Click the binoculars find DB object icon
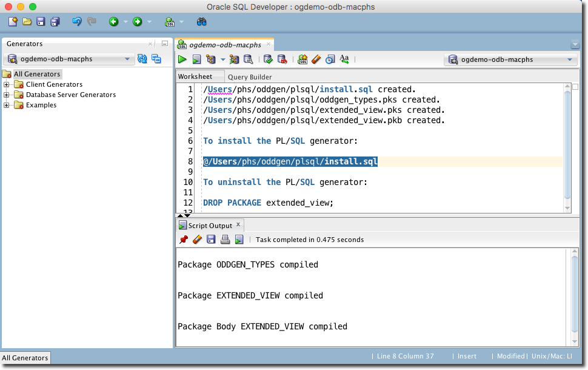The image size is (588, 370). tap(201, 22)
